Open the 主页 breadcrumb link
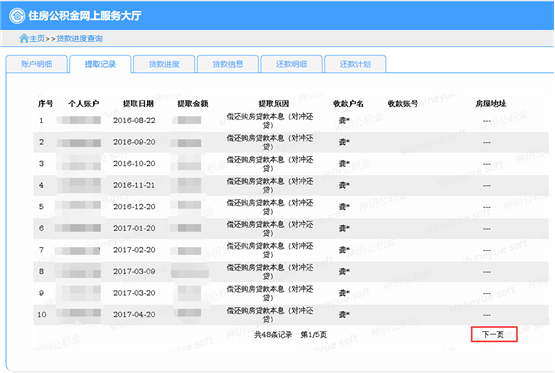The image size is (555, 373). tap(37, 38)
